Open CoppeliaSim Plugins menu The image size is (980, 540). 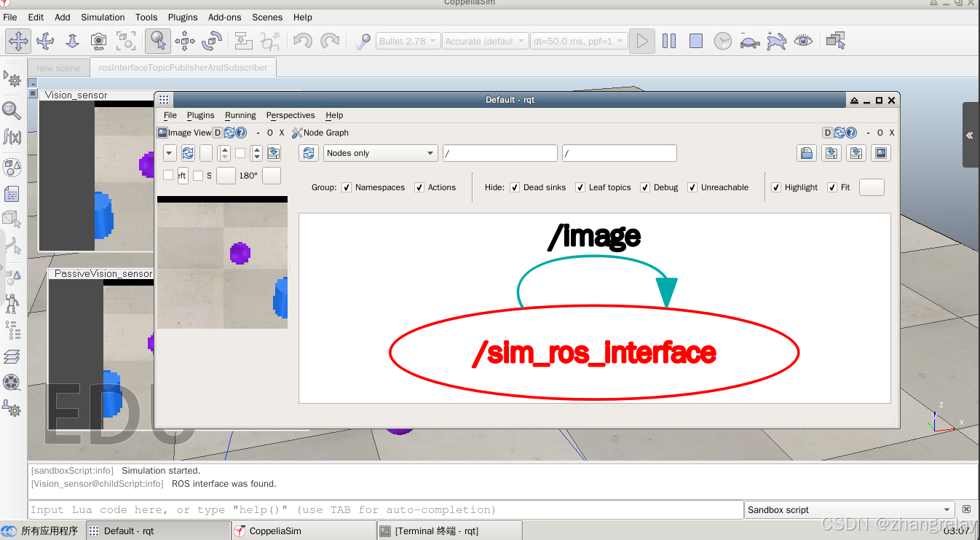[x=183, y=17]
